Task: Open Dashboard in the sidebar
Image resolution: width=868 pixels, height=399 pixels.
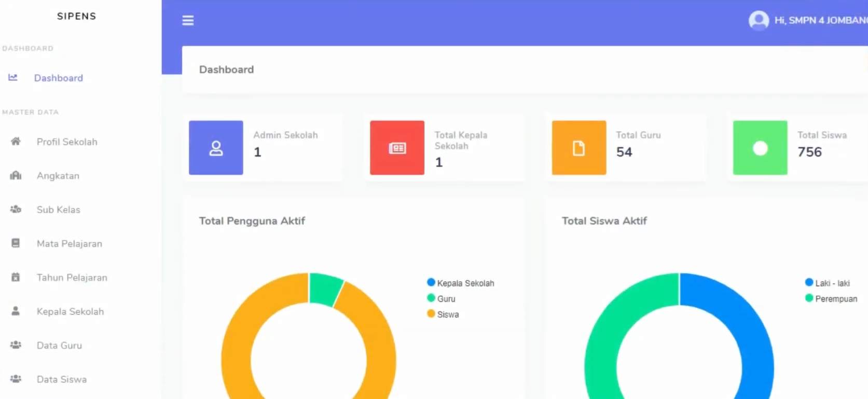Action: [x=58, y=78]
